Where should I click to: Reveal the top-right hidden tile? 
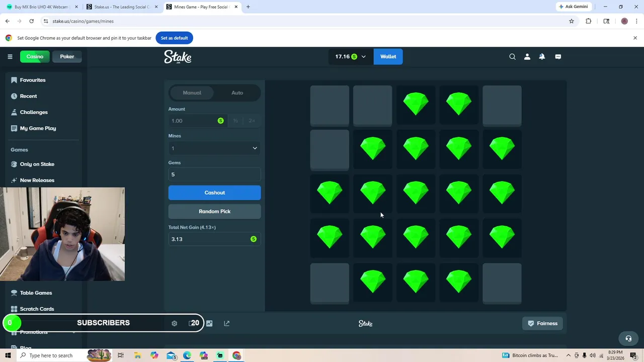pyautogui.click(x=502, y=106)
